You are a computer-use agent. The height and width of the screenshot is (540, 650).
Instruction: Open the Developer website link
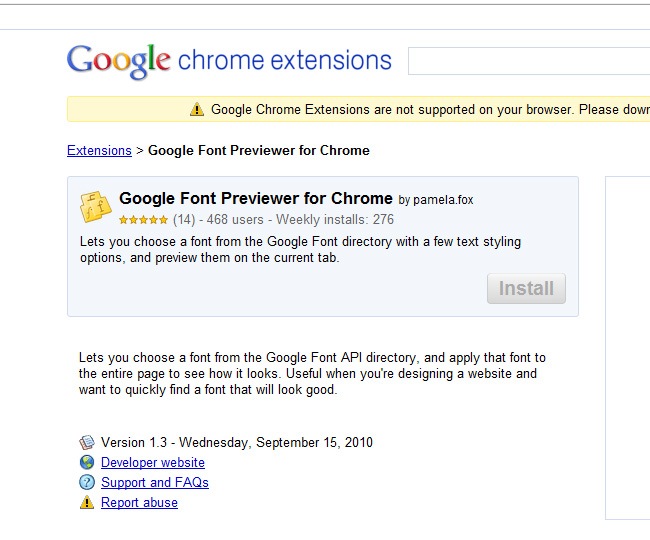pyautogui.click(x=153, y=463)
